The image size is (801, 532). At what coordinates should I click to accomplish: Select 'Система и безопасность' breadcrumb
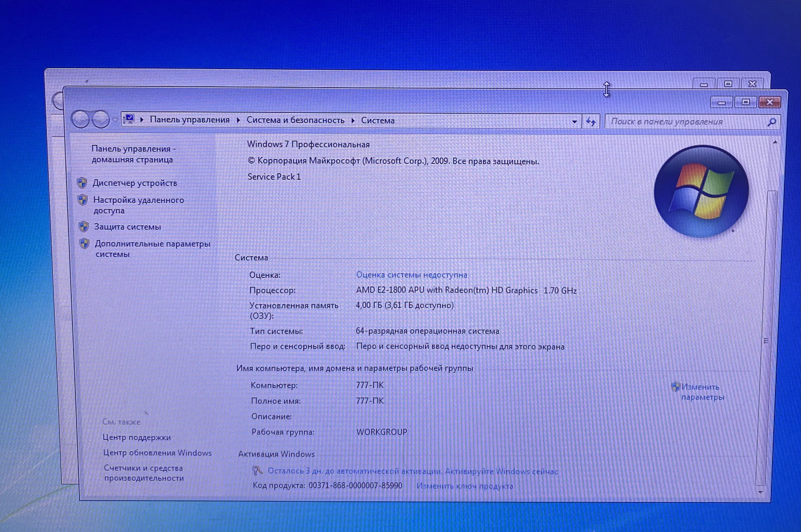pyautogui.click(x=295, y=120)
